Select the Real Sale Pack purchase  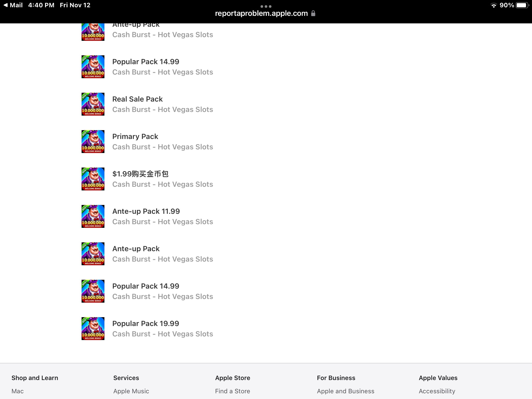(x=163, y=104)
